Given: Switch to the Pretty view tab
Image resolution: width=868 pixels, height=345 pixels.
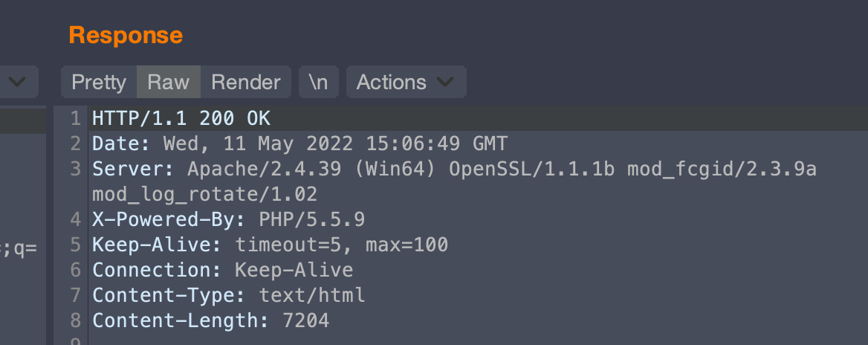Looking at the screenshot, I should [x=99, y=82].
